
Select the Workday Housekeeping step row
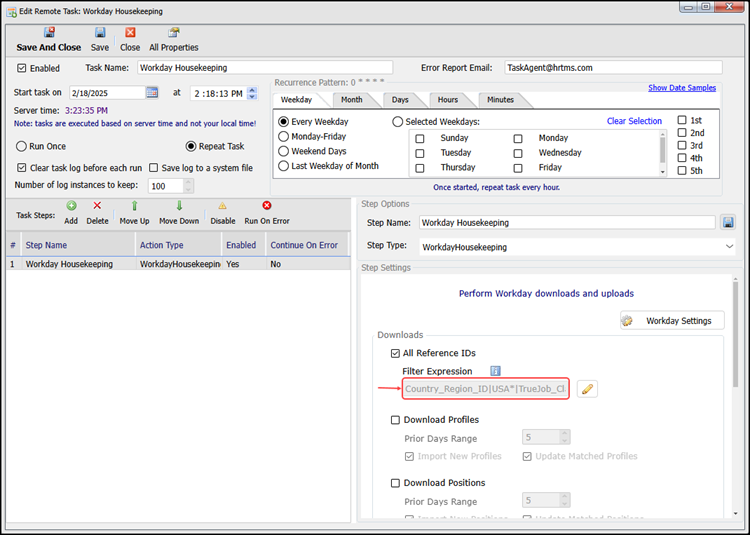click(178, 264)
